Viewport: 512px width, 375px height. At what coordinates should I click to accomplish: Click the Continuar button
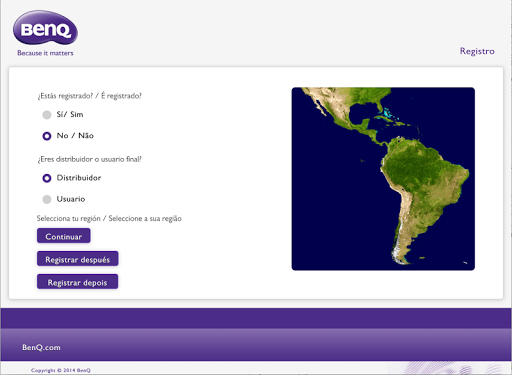pyautogui.click(x=64, y=236)
